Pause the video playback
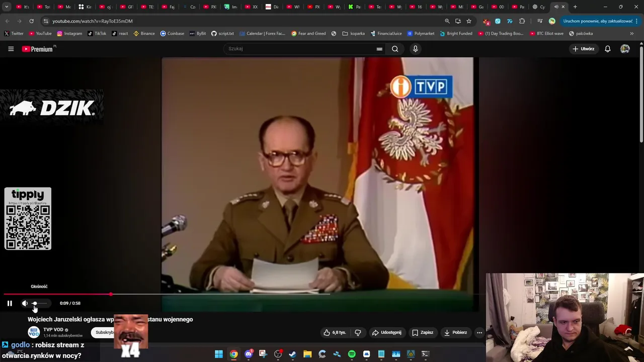Image resolution: width=644 pixels, height=362 pixels. tap(10, 303)
